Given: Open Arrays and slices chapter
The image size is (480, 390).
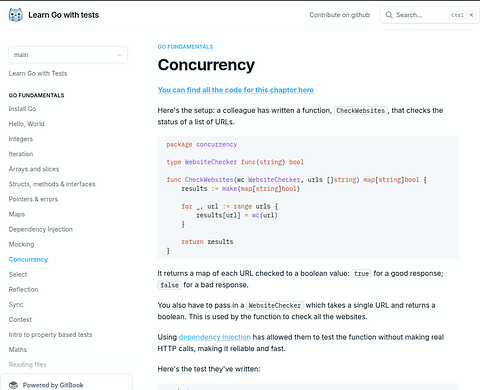Looking at the screenshot, I should pos(34,169).
